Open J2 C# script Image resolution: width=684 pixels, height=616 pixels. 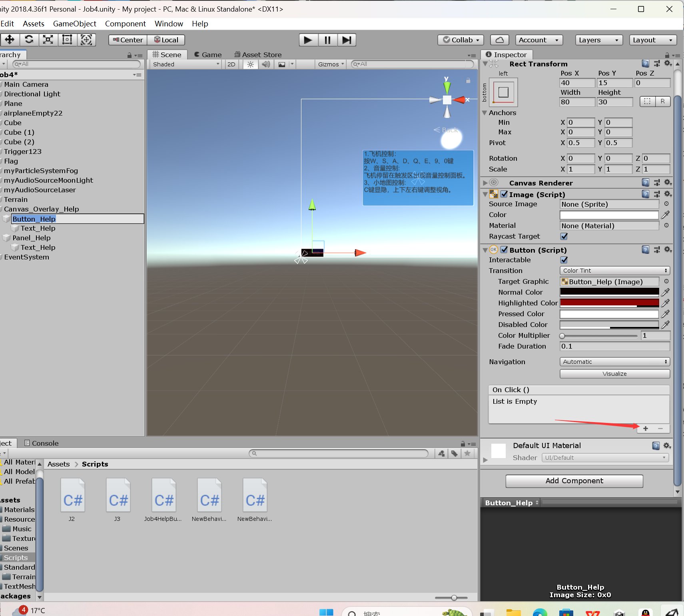72,500
